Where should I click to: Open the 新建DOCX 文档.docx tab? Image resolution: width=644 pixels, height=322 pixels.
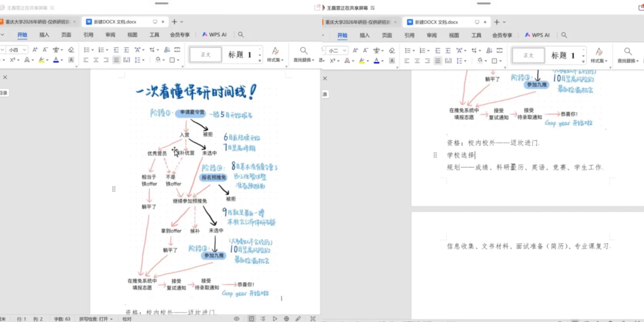point(115,22)
